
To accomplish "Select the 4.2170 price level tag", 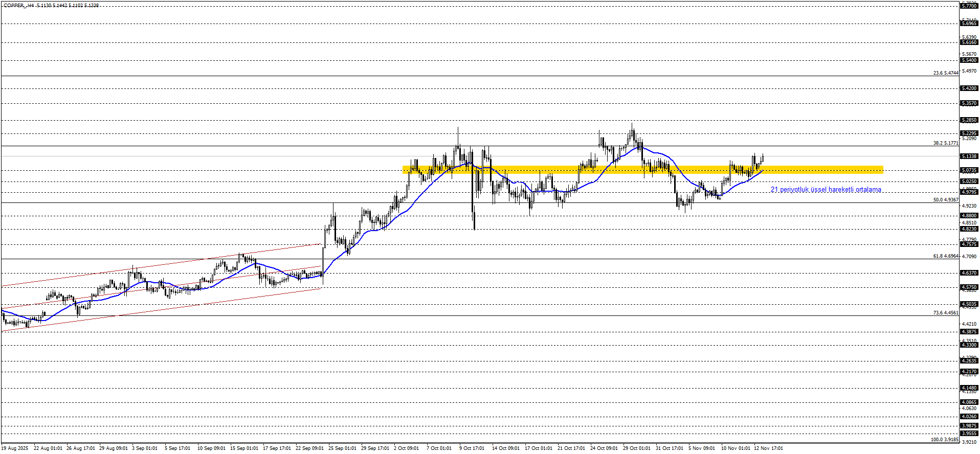I will [x=969, y=372].
